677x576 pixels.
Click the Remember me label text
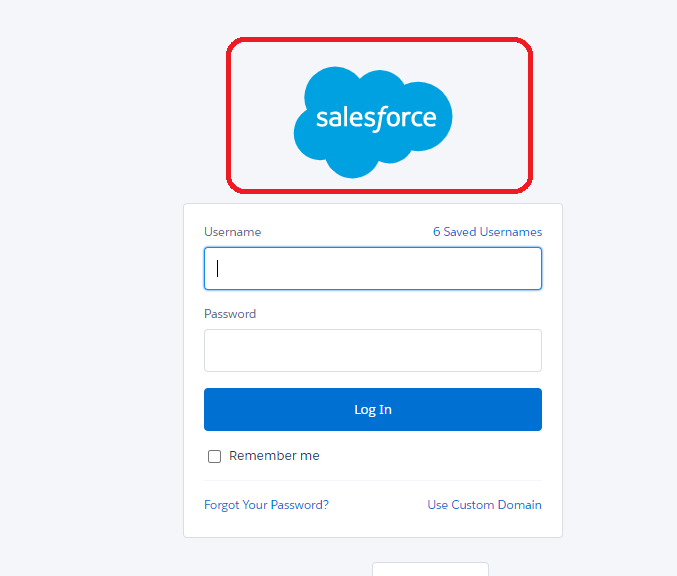pyautogui.click(x=274, y=456)
